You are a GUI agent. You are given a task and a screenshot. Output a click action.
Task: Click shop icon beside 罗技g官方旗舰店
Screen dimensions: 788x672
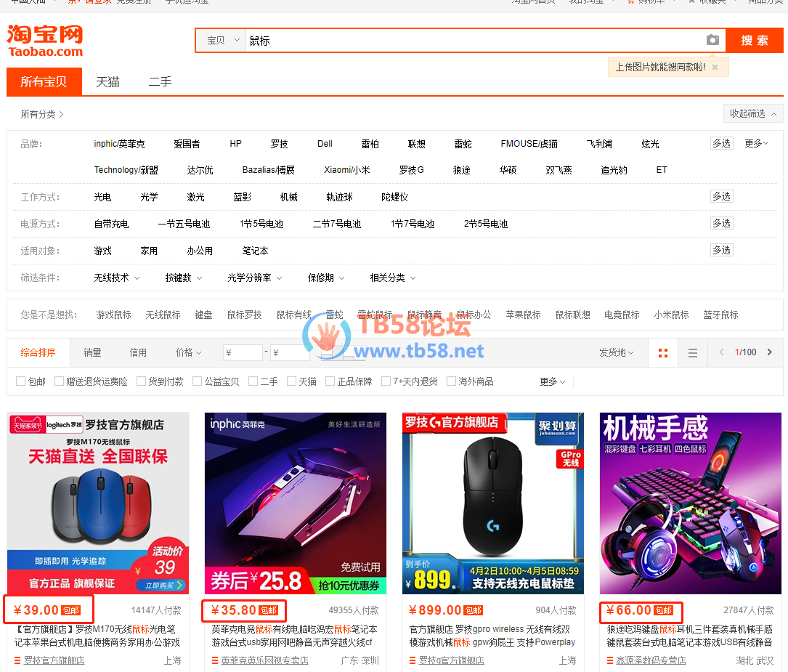click(x=413, y=660)
